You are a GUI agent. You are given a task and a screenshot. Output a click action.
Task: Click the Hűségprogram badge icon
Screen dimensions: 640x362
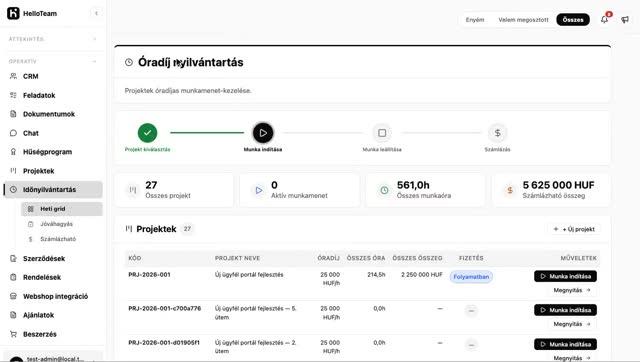pos(13,152)
